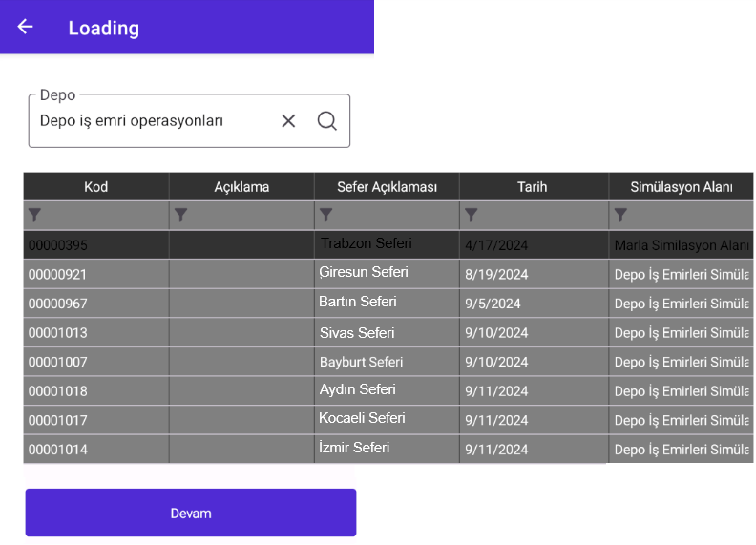Screen dimensions: 756x545
Task: Go back with the arrow icon
Action: click(25, 27)
